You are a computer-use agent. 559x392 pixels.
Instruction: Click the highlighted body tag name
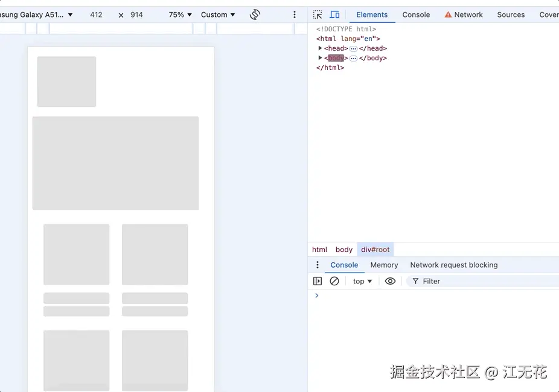pos(336,58)
